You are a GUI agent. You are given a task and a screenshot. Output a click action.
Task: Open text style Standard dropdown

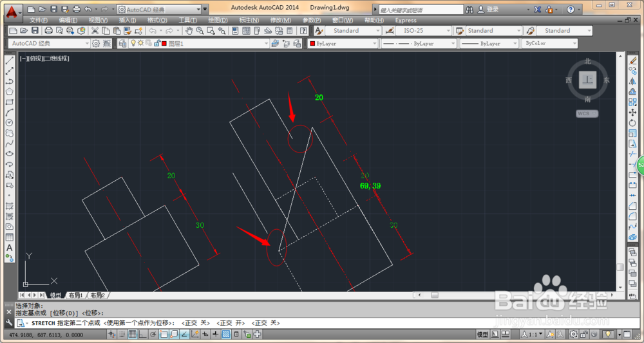(x=353, y=31)
